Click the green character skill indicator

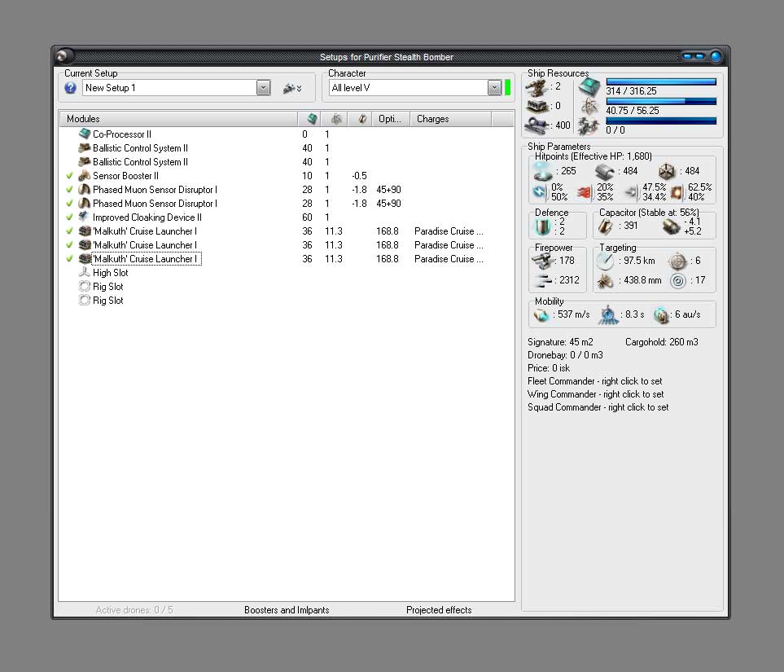[507, 88]
